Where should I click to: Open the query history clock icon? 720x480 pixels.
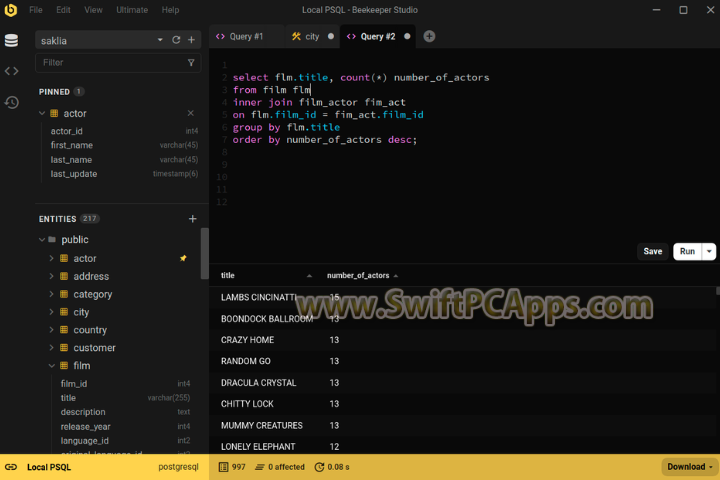point(11,102)
